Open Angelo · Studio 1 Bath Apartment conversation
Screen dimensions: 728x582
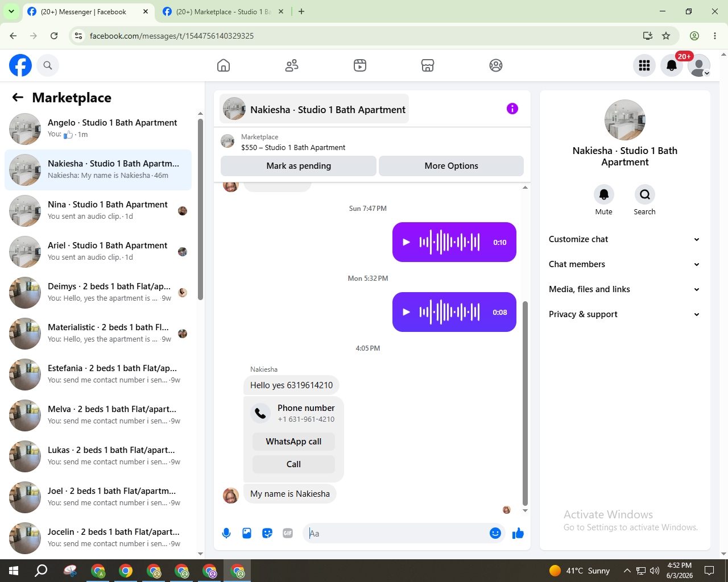point(98,129)
